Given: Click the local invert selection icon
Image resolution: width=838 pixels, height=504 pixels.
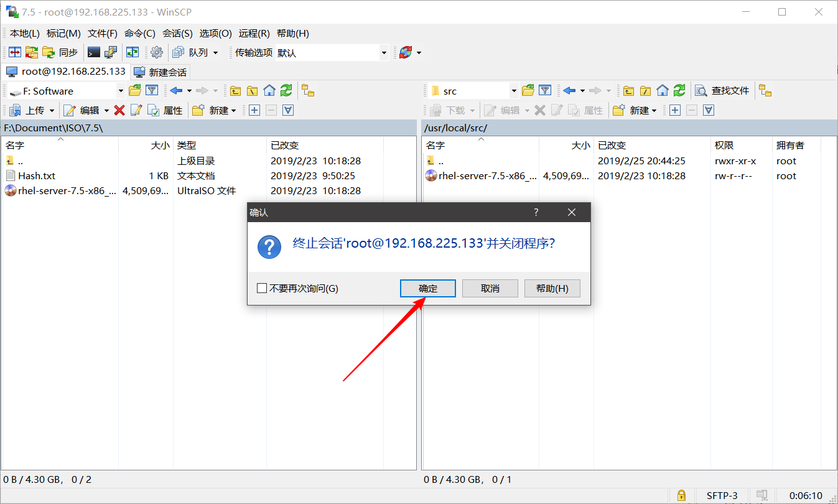Looking at the screenshot, I should click(287, 110).
